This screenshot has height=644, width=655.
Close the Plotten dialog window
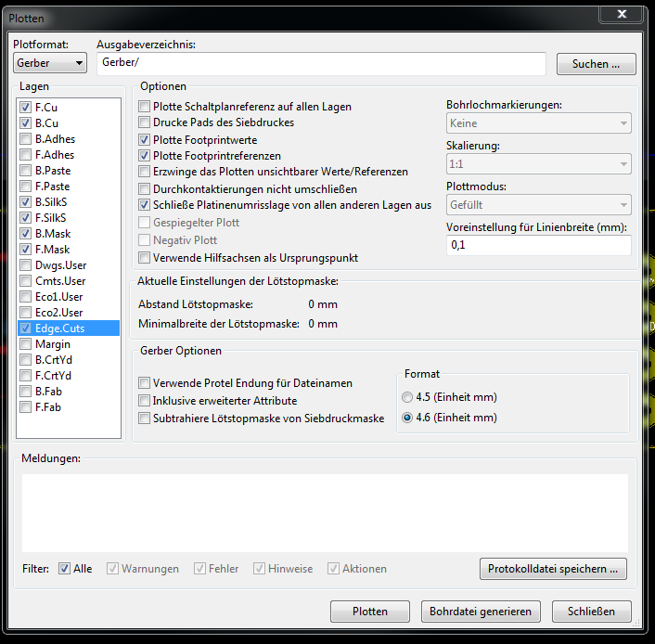[x=622, y=12]
